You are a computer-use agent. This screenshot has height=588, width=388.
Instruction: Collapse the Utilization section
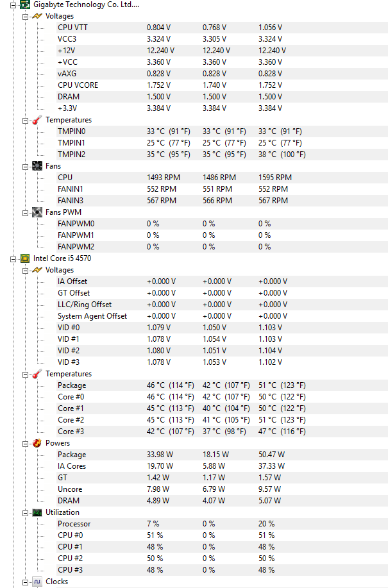tap(25, 513)
